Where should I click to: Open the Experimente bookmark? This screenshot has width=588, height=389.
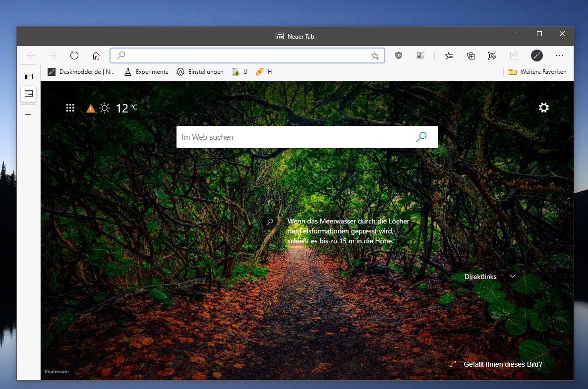point(146,71)
